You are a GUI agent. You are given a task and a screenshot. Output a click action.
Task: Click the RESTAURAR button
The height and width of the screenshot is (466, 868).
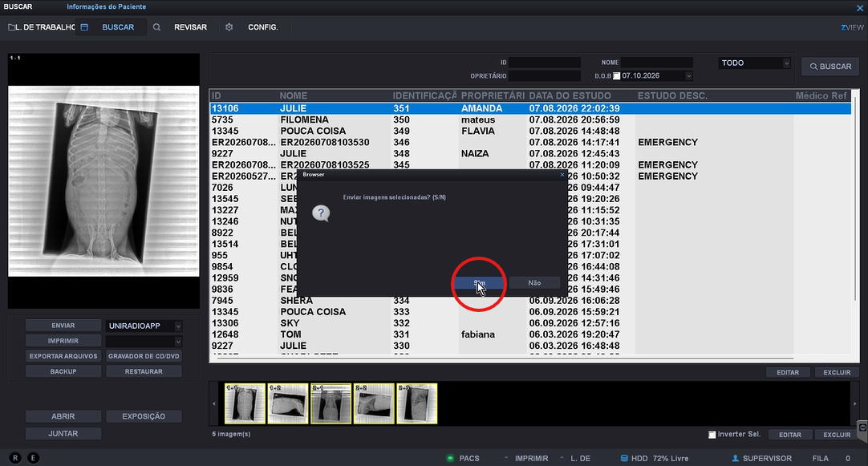[144, 371]
